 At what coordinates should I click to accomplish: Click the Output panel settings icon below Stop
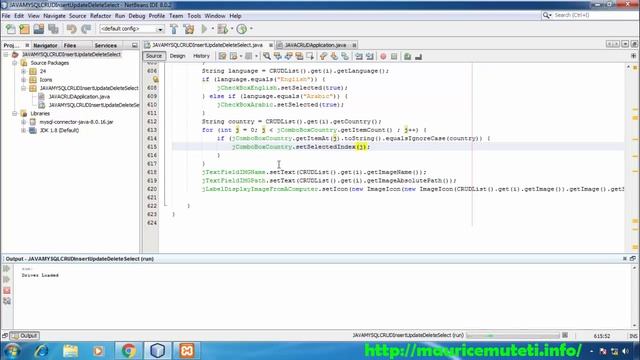pyautogui.click(x=7, y=301)
